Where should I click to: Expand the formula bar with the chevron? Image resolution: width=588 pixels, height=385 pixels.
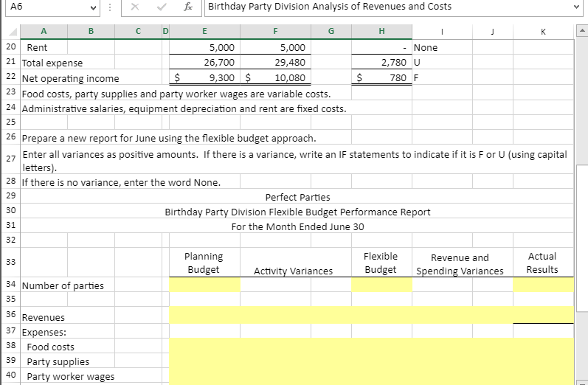tap(576, 7)
